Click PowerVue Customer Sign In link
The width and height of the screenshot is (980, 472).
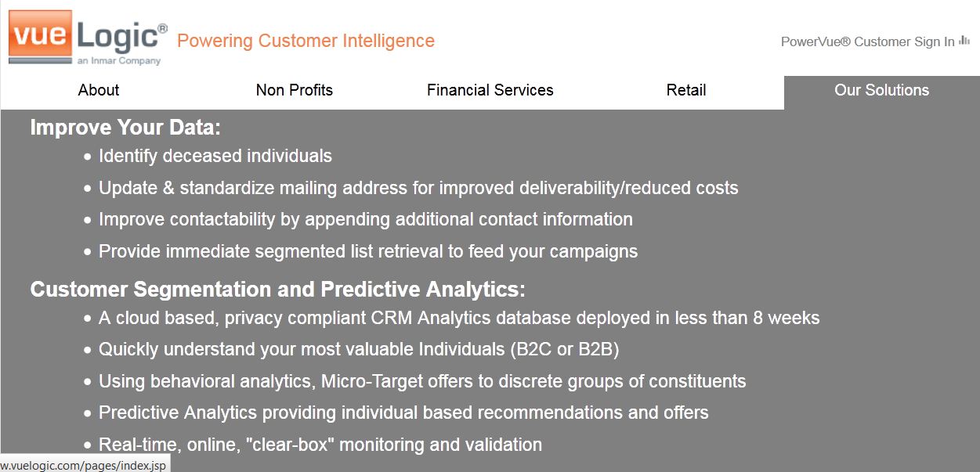tap(868, 41)
